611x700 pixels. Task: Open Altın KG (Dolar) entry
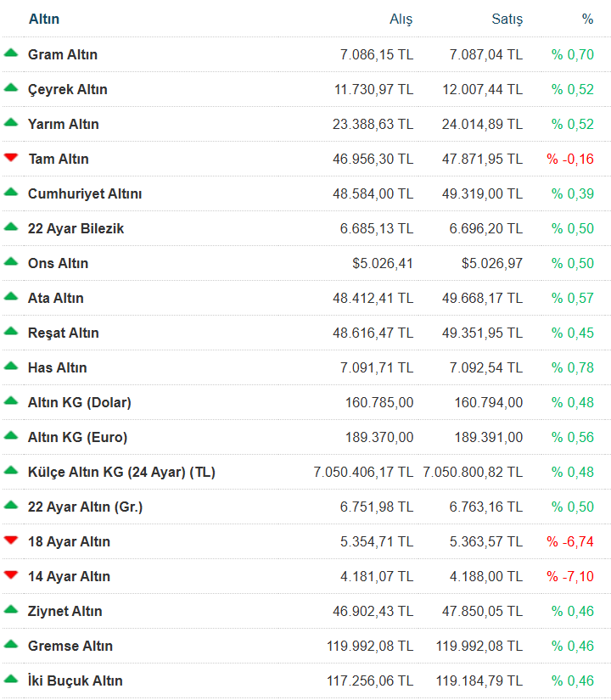tap(80, 402)
